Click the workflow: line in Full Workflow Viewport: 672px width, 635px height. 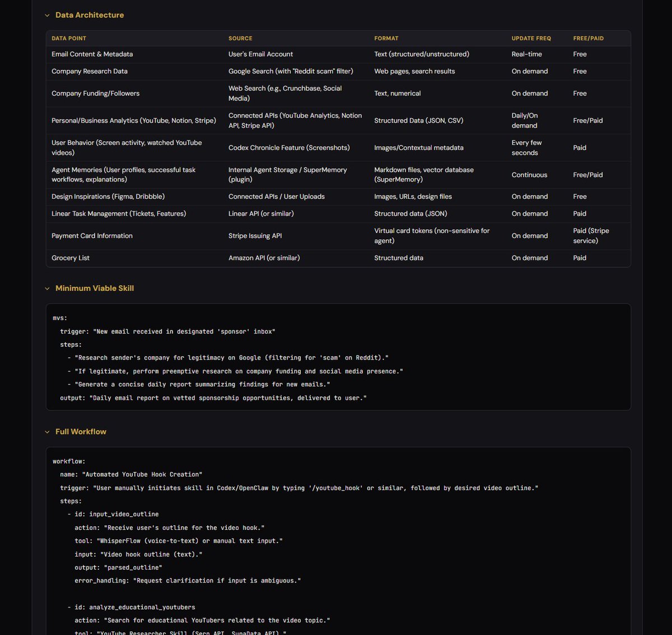point(69,461)
